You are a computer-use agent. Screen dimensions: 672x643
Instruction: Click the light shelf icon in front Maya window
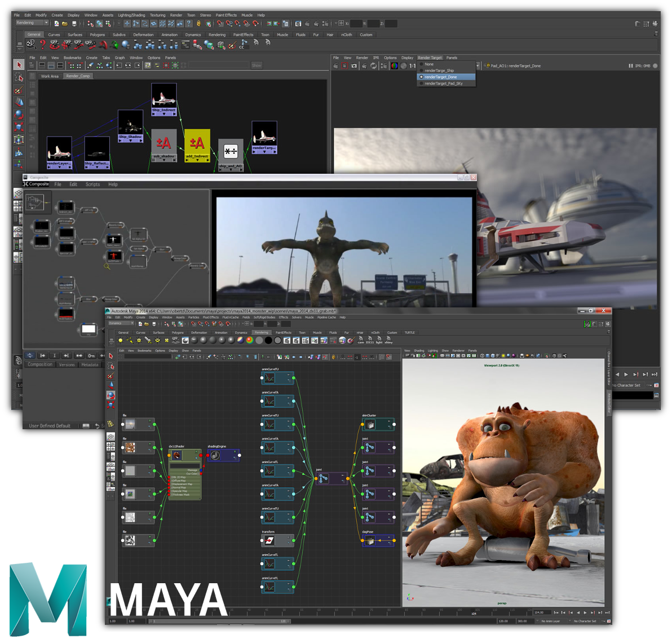pyautogui.click(x=379, y=340)
